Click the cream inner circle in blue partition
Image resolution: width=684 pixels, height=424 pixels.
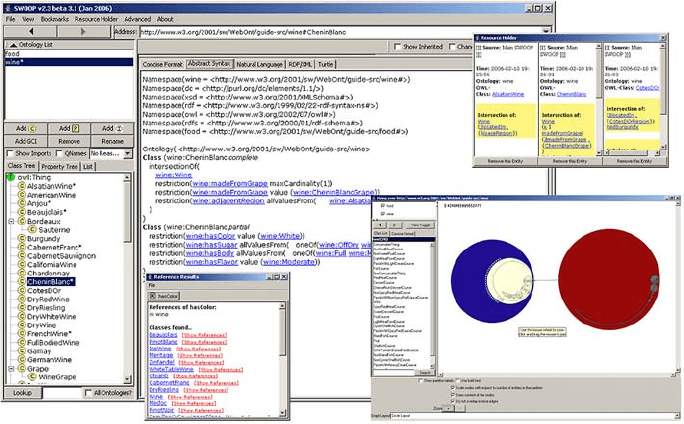508,280
